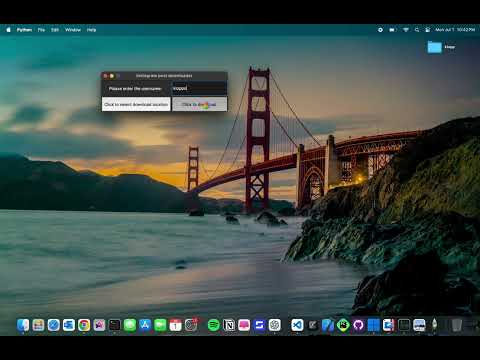
Task: Open Wi-Fi status in the menu bar
Action: 406,30
